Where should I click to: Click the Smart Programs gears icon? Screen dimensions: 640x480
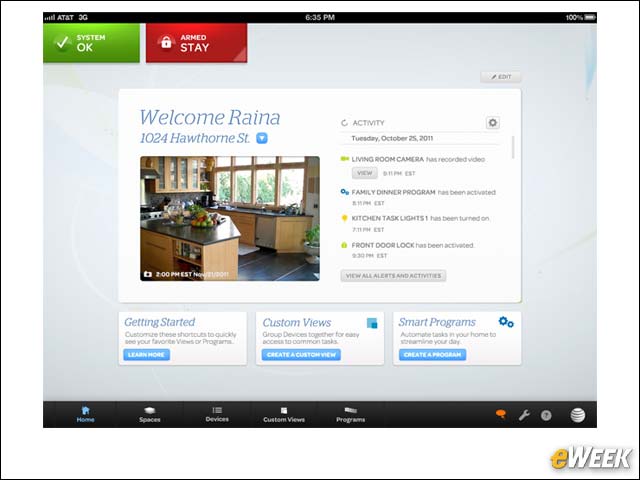506,322
